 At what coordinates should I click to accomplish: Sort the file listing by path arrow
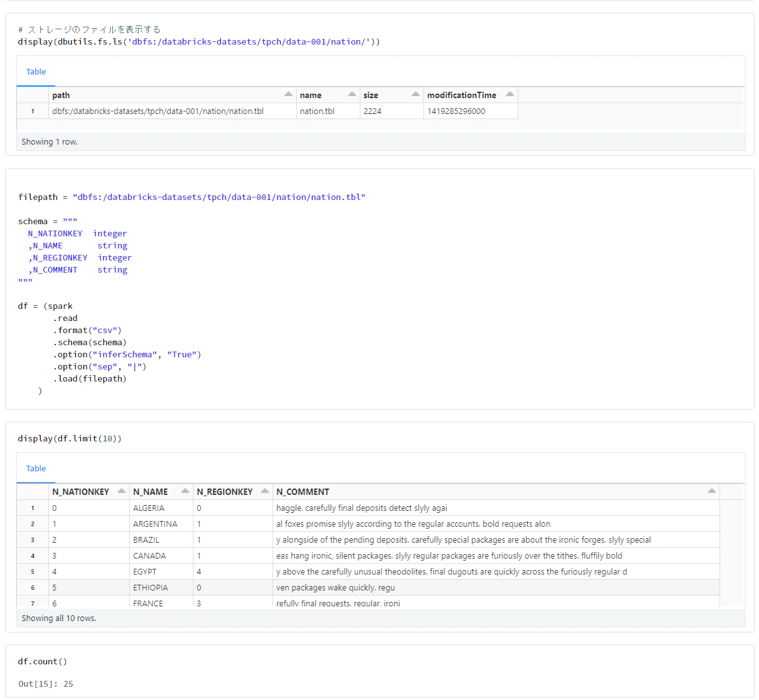(288, 94)
